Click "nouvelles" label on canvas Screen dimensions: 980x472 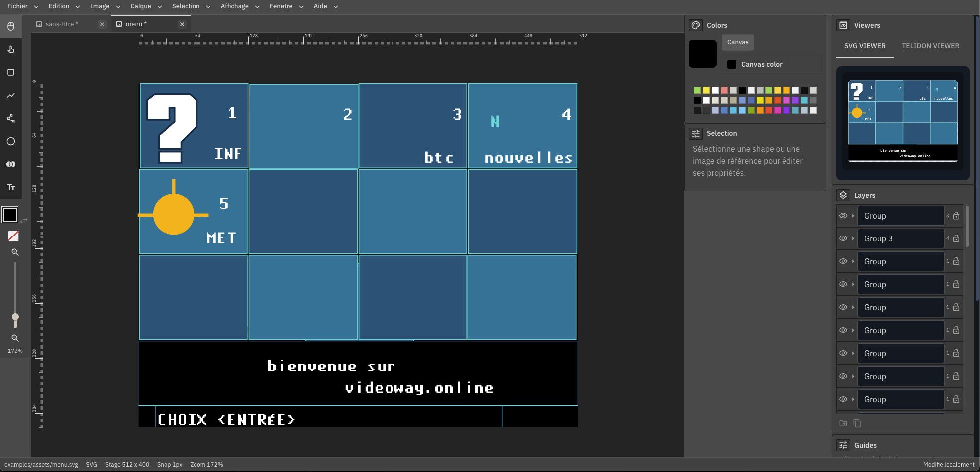click(528, 158)
